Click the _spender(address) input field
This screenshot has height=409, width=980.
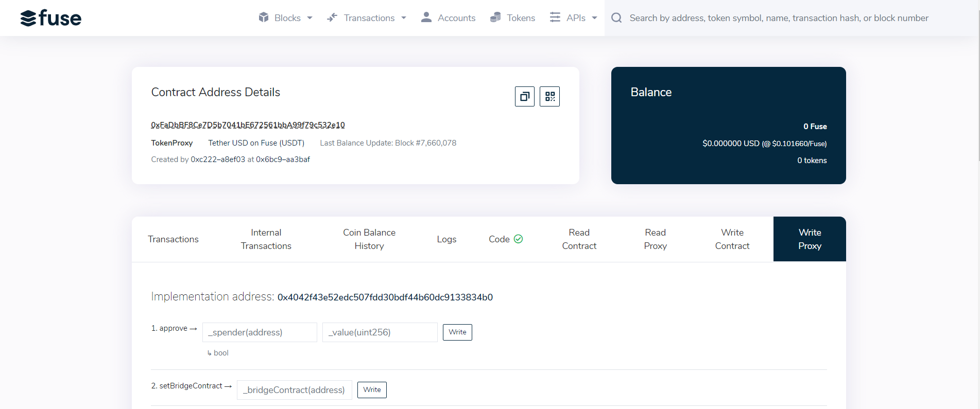pos(260,332)
